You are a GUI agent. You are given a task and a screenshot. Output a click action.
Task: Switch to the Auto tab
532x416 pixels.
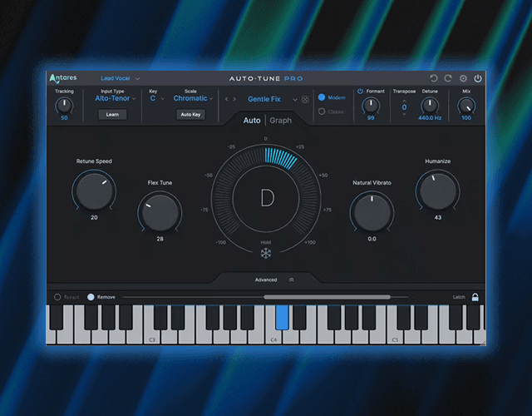point(251,121)
